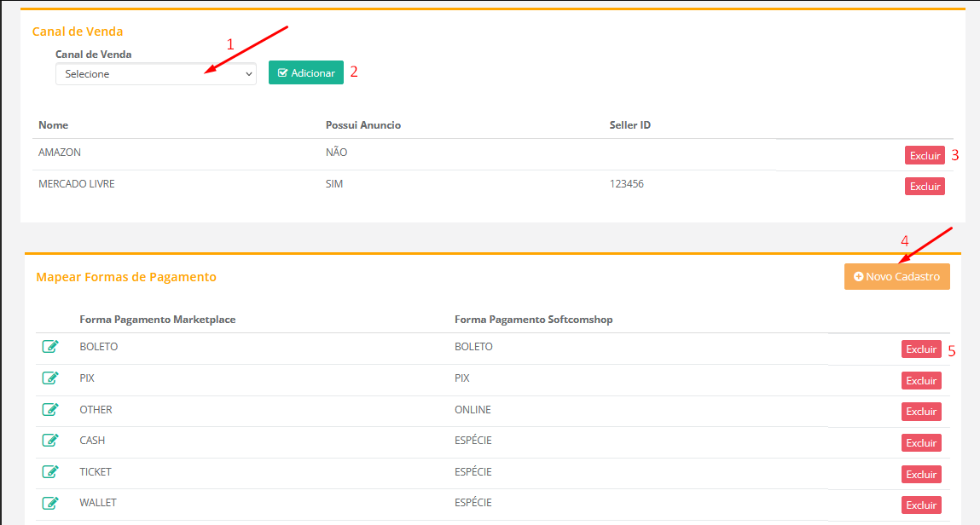The height and width of the screenshot is (525, 980).
Task: Remove the WALLET payment mapping
Action: coord(921,505)
